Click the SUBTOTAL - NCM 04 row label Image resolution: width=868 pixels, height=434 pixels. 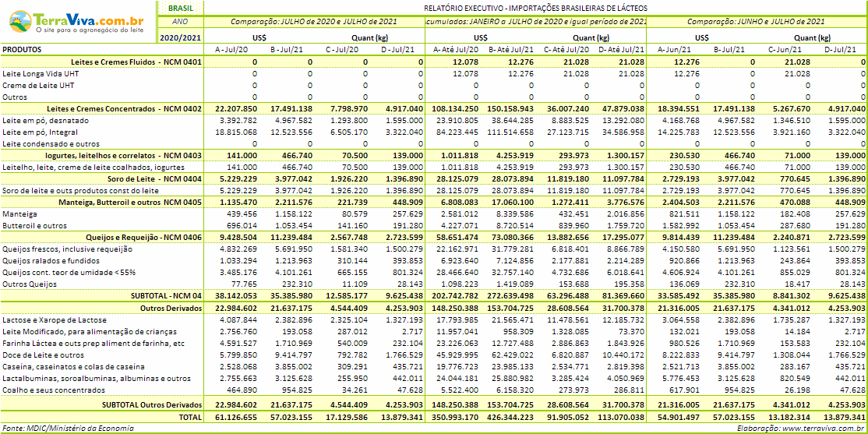tap(166, 295)
